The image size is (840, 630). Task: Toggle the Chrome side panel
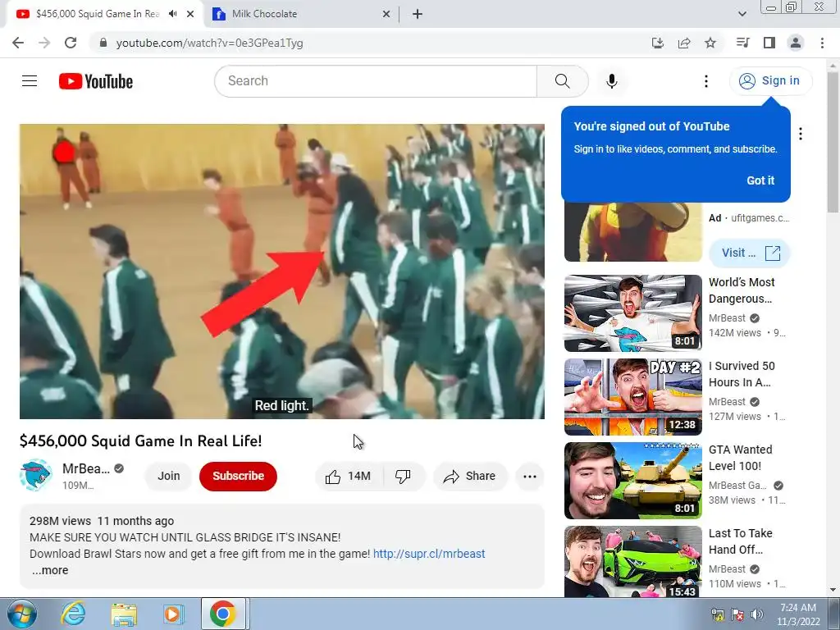(769, 43)
